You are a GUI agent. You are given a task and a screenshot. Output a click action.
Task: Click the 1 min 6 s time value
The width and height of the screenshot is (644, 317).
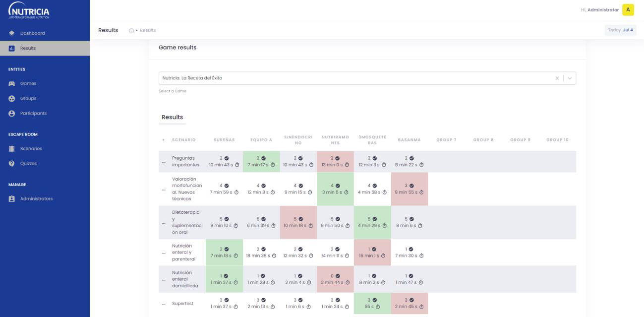point(295,307)
